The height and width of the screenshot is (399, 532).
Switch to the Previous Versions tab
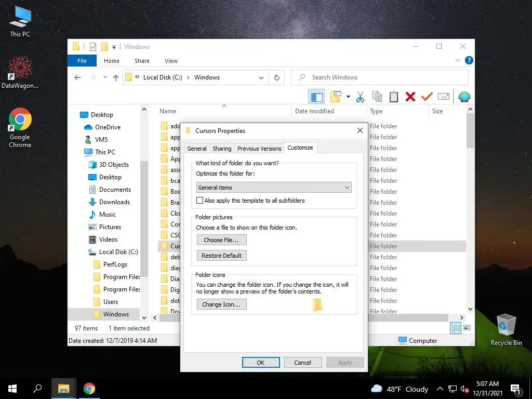[x=259, y=149]
